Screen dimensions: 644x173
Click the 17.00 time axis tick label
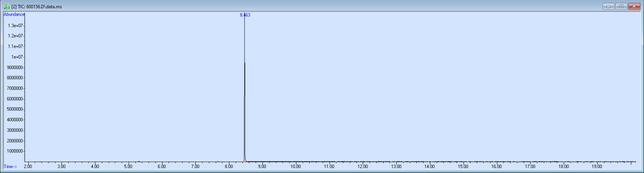[x=530, y=166]
